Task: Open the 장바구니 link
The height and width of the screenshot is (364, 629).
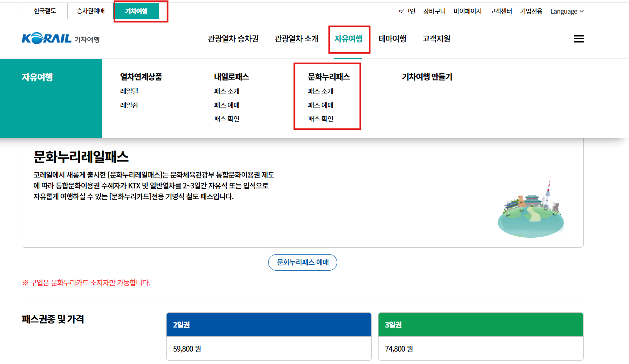Action: (434, 11)
